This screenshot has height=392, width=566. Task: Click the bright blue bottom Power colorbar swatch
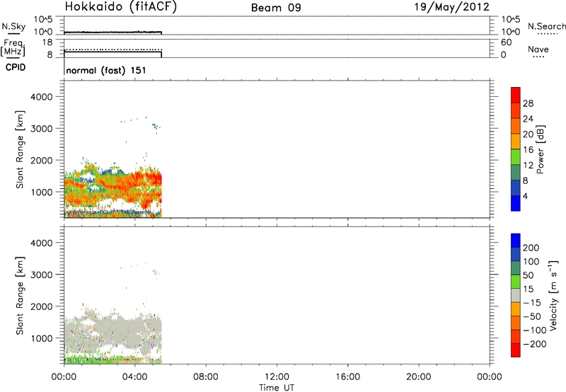(516, 203)
